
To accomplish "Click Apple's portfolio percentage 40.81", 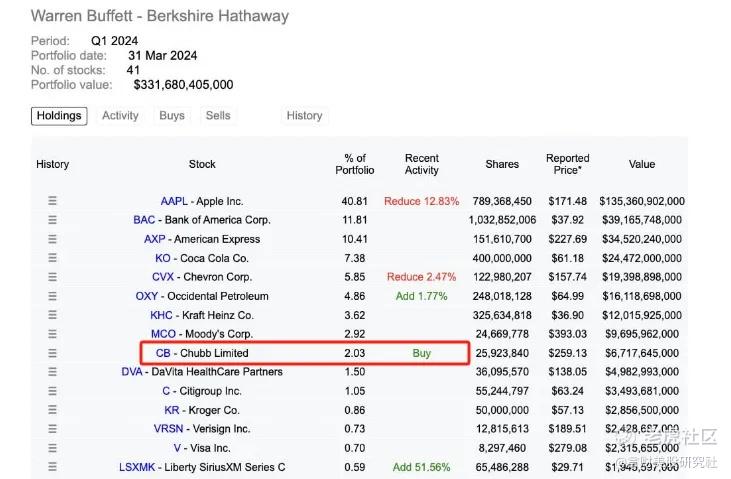I will click(x=355, y=201).
